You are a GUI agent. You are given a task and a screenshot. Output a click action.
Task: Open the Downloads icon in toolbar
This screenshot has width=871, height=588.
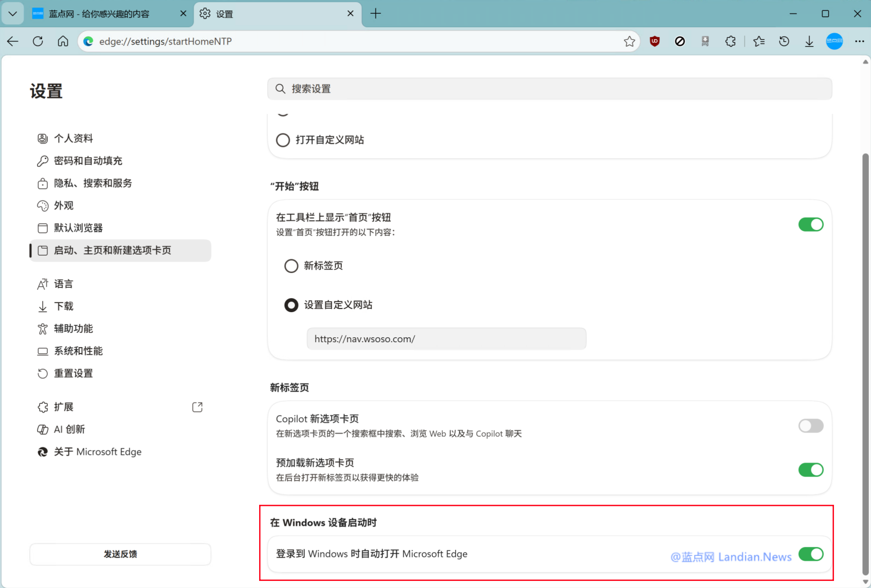point(809,41)
